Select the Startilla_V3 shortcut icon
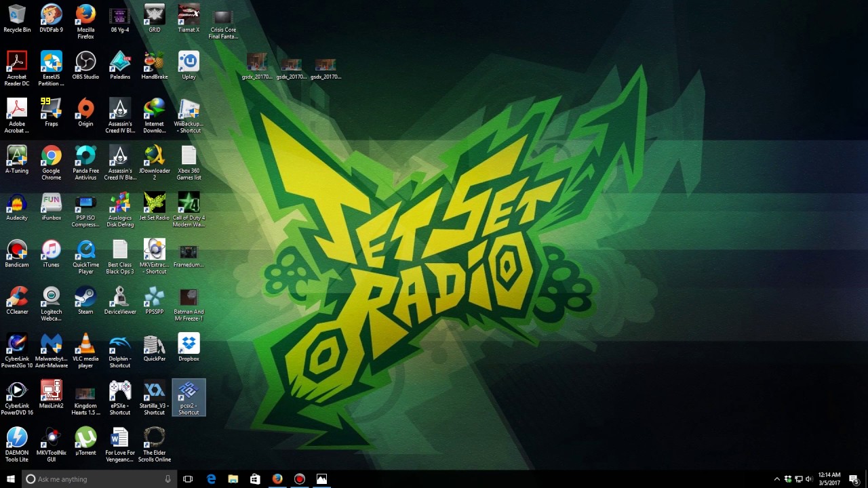Image resolution: width=868 pixels, height=488 pixels. coord(155,398)
